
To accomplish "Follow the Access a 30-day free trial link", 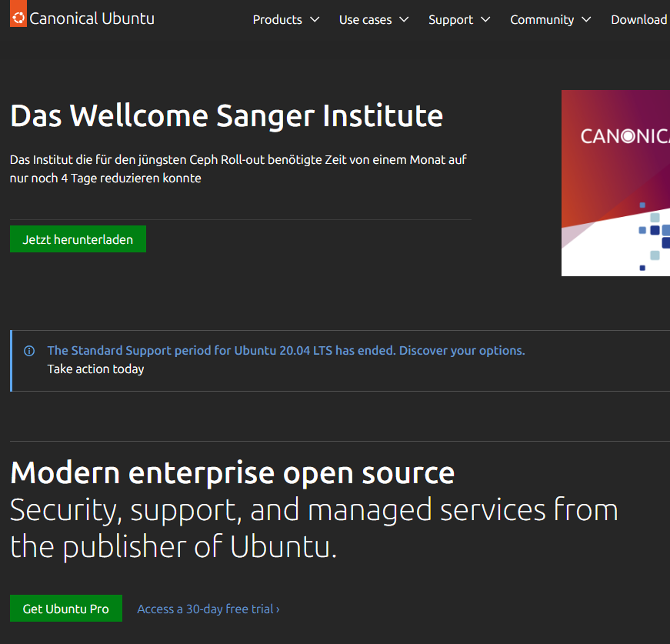I will [x=208, y=609].
